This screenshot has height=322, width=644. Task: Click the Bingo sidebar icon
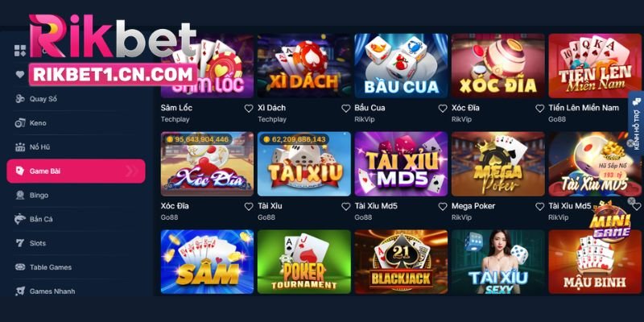[20, 195]
